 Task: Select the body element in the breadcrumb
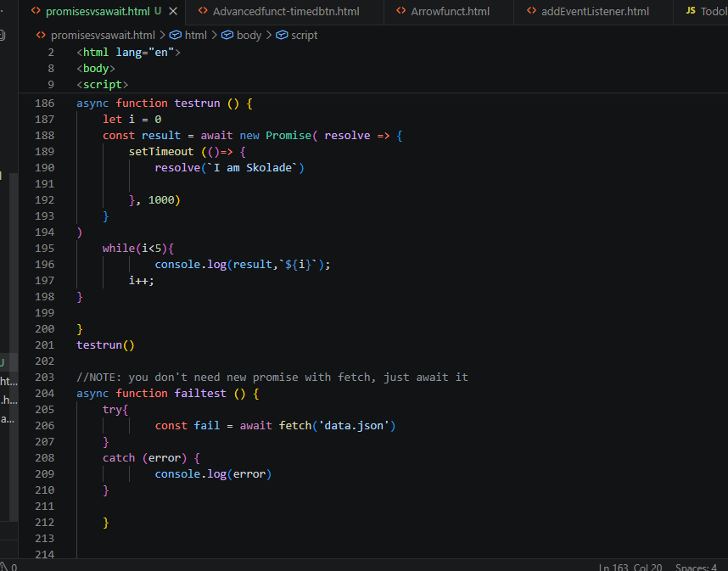(249, 36)
